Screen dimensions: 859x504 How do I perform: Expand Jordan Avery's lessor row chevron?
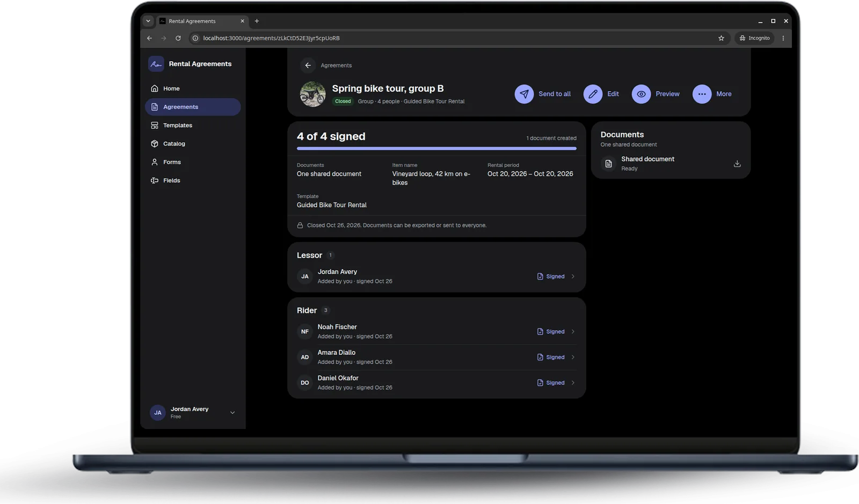click(x=573, y=276)
